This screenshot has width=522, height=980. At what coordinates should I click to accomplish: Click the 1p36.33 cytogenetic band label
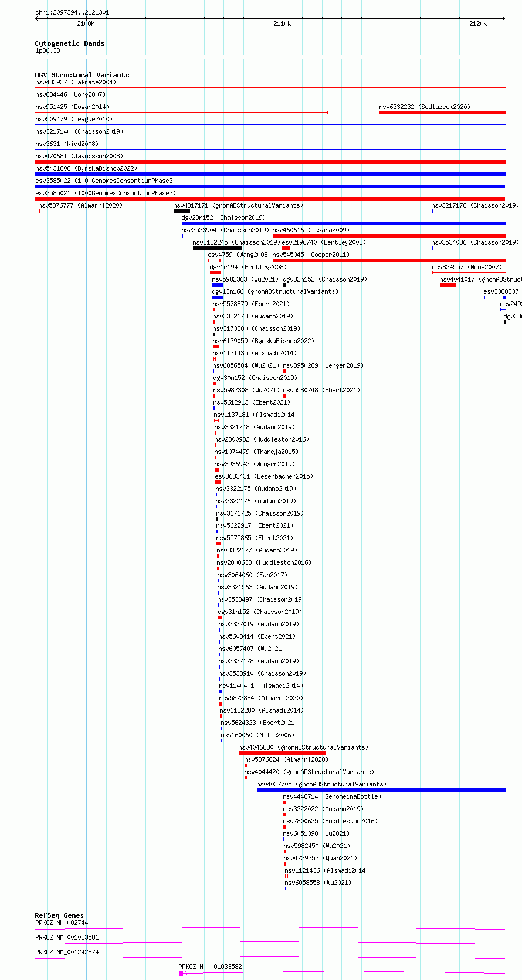[x=48, y=51]
